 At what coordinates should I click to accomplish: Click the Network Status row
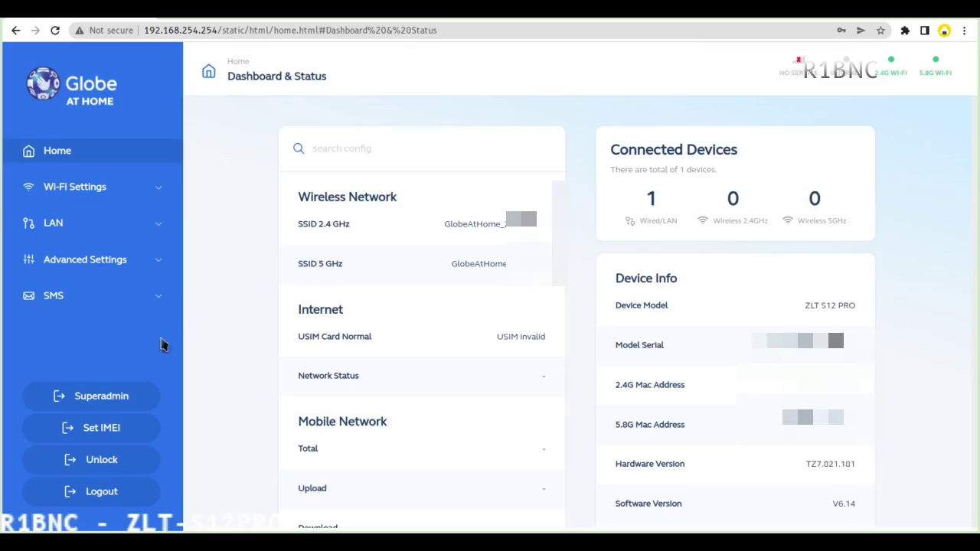[421, 376]
